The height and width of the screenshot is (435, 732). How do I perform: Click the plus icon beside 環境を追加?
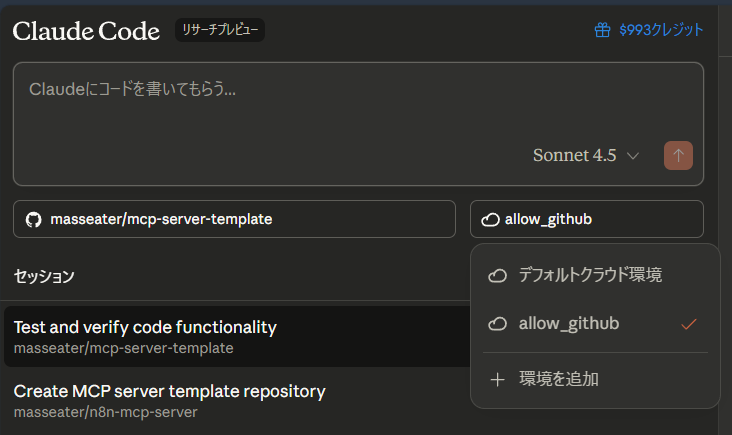pyautogui.click(x=497, y=379)
